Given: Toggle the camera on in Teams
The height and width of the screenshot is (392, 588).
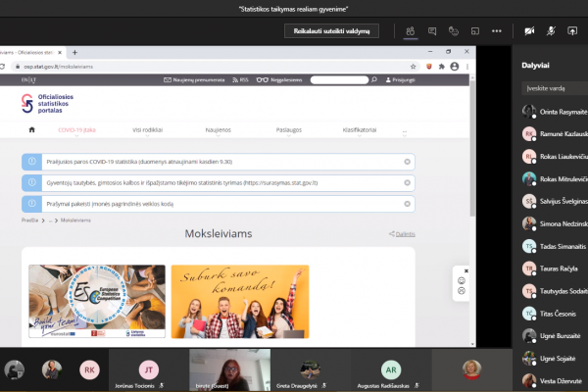Looking at the screenshot, I should pos(529,31).
